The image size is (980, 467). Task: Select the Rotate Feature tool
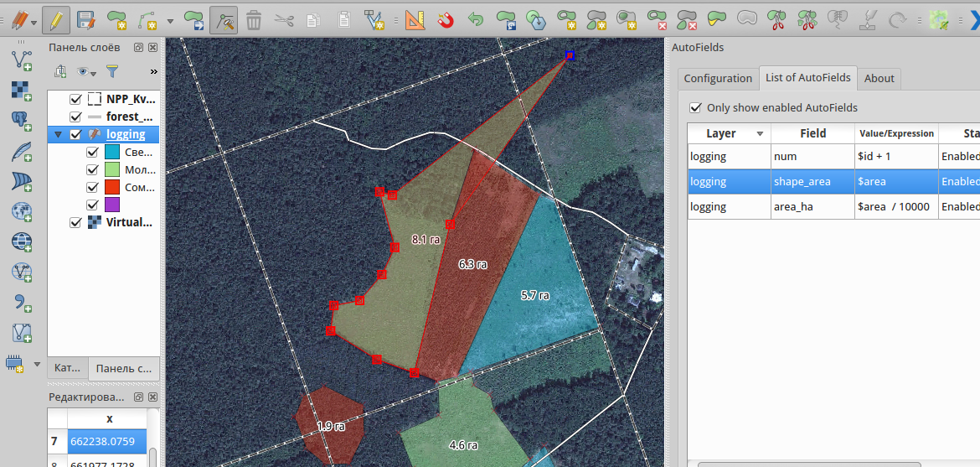pyautogui.click(x=506, y=20)
